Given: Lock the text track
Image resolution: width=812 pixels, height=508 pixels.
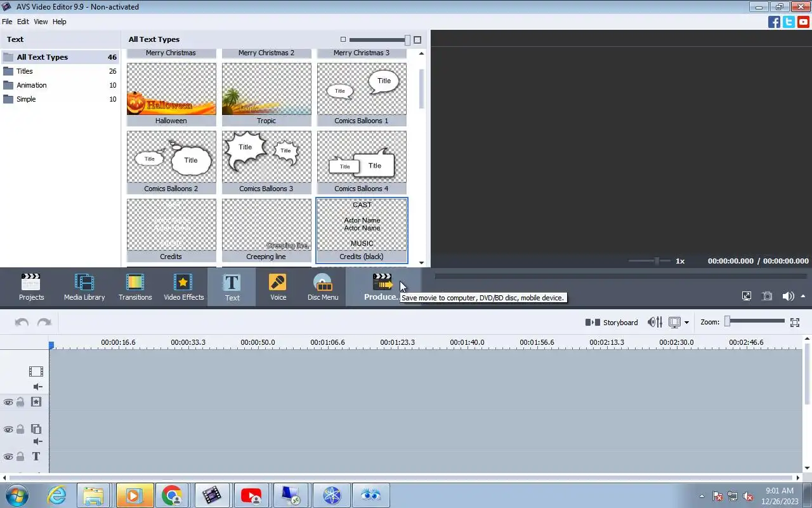Looking at the screenshot, I should click(20, 457).
